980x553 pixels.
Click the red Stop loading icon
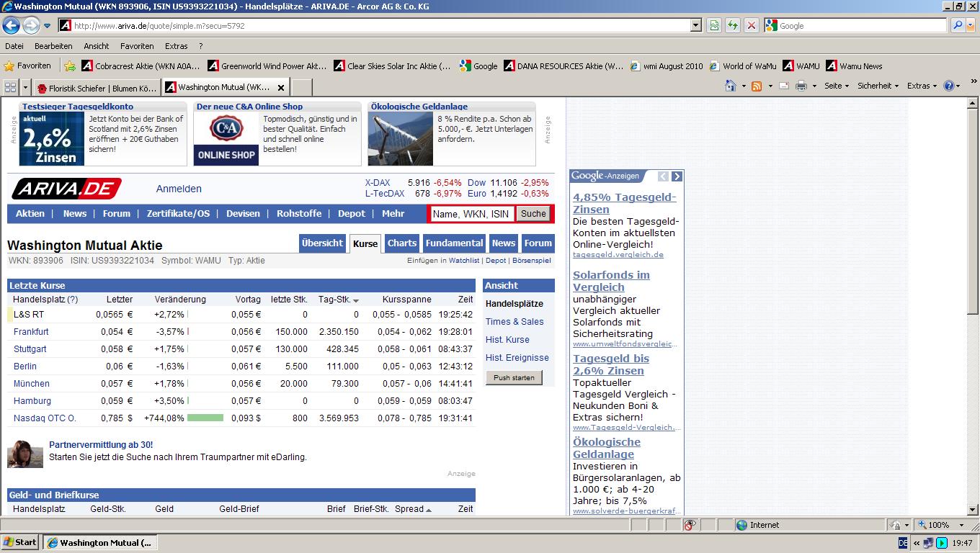pyautogui.click(x=751, y=26)
